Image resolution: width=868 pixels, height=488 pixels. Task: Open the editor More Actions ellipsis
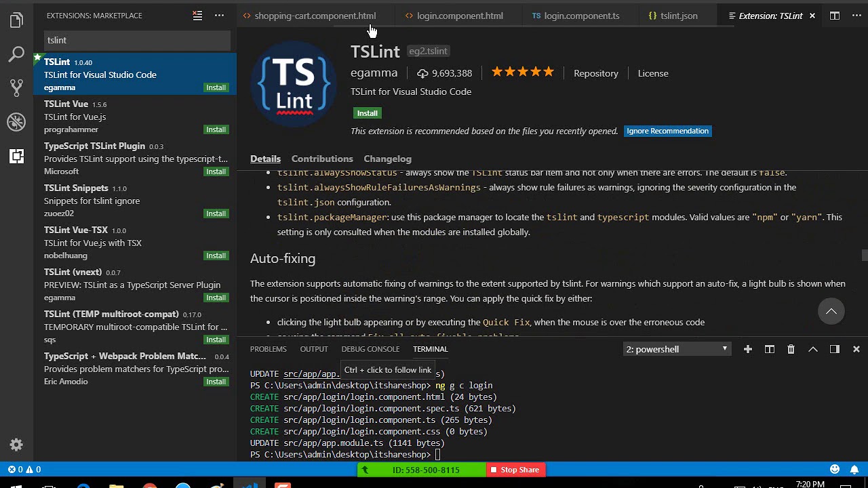[x=856, y=16]
